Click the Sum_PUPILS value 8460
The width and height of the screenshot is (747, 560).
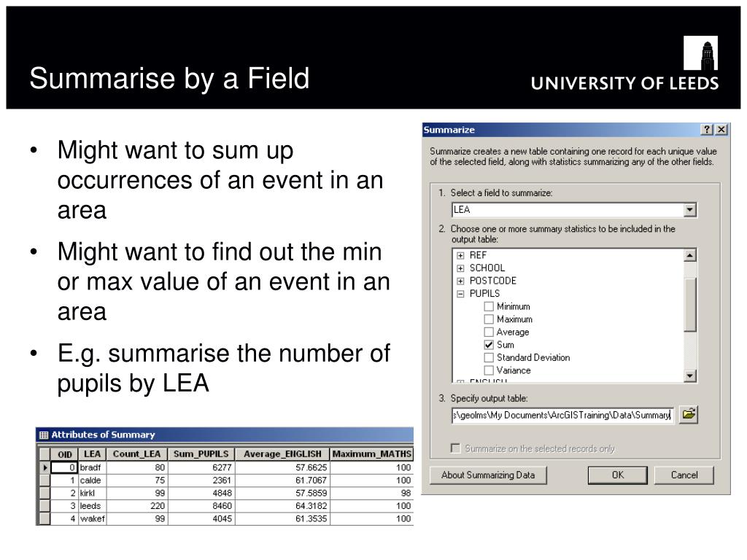pos(201,506)
